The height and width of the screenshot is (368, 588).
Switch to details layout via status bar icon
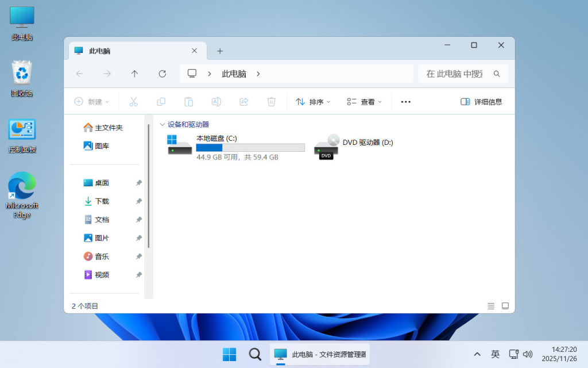[491, 306]
